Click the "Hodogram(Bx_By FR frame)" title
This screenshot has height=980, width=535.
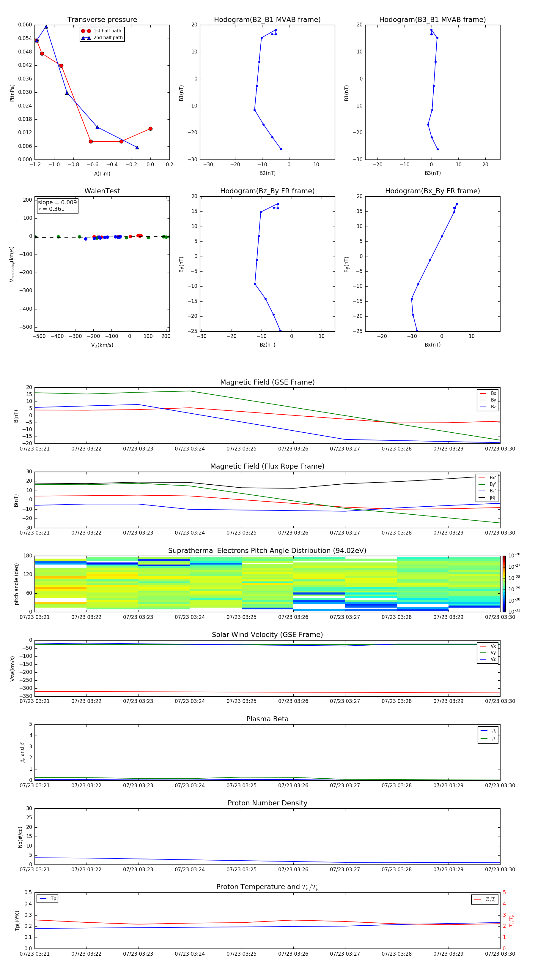[432, 191]
